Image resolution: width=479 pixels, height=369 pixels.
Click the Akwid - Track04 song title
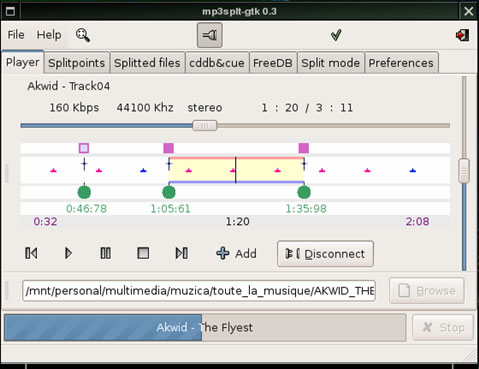click(68, 86)
